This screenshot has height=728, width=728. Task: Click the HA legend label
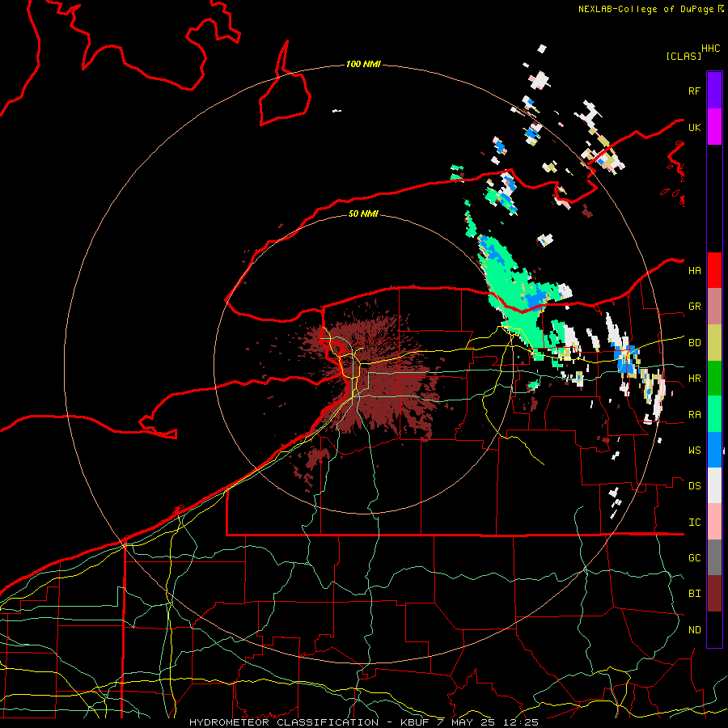(694, 270)
